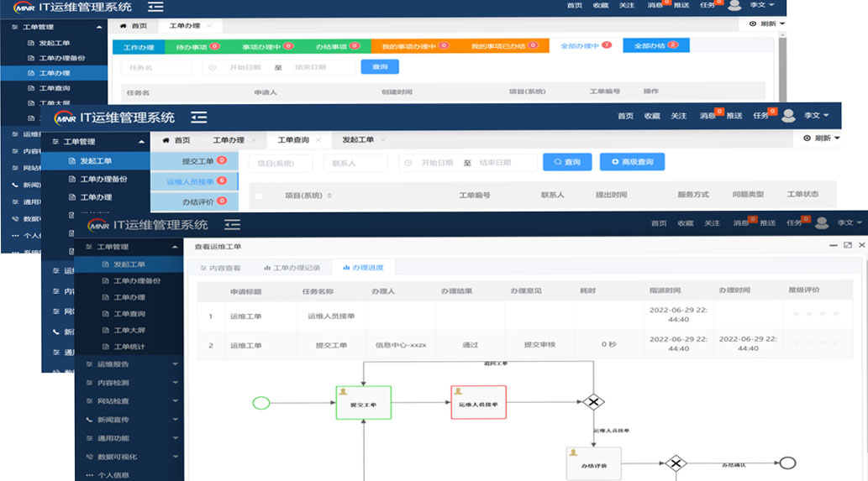Toggle sidebar hamburger icon in front window

point(232,224)
